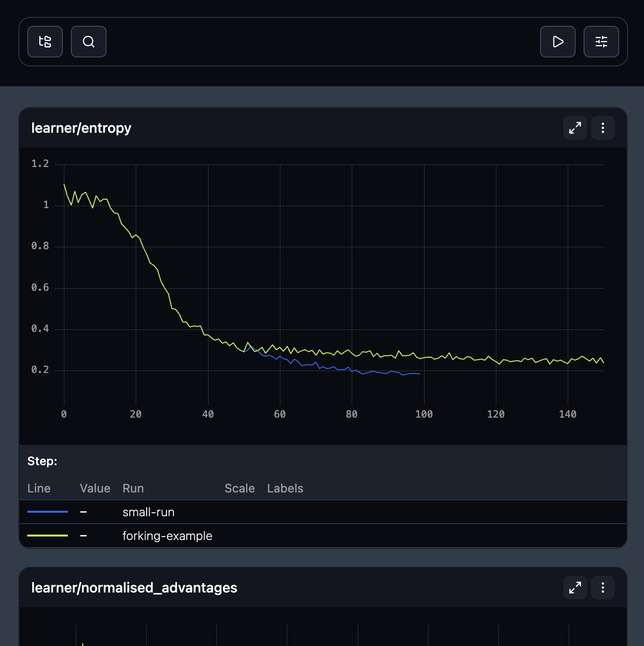Click the Labels column header

[285, 488]
